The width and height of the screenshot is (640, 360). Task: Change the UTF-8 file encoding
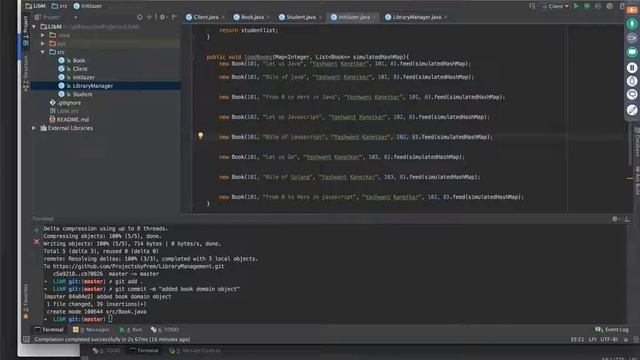(x=609, y=340)
